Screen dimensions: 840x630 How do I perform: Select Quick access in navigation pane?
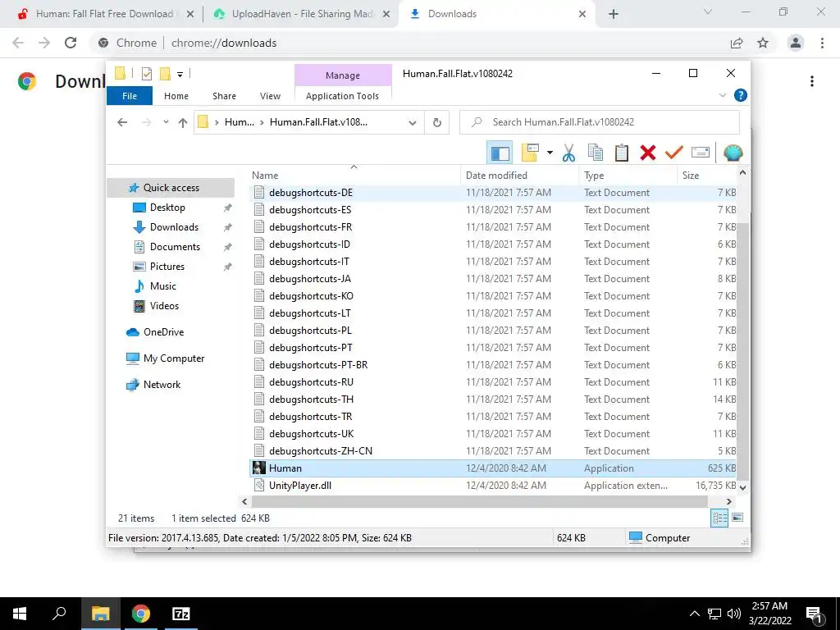171,188
